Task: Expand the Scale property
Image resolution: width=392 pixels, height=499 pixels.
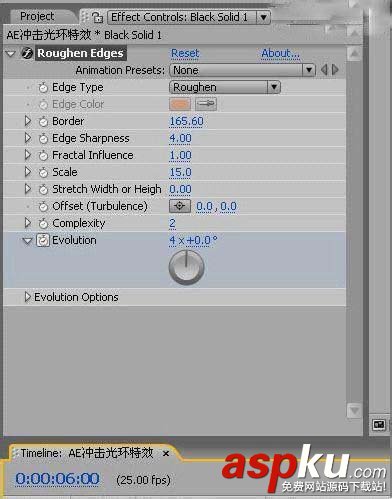Action: click(28, 172)
